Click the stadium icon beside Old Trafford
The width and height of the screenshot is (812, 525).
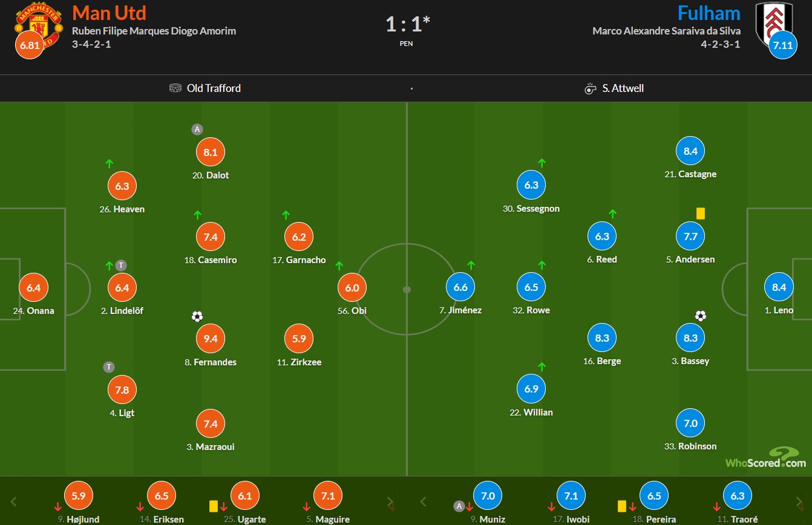(175, 88)
